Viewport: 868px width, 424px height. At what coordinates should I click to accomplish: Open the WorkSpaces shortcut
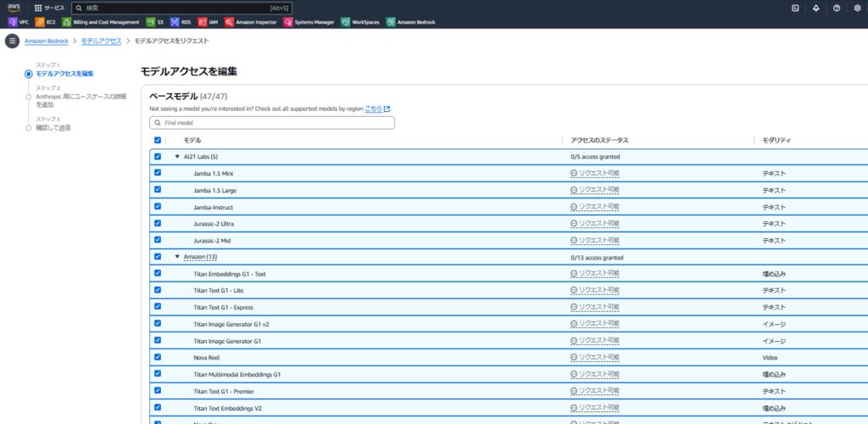pyautogui.click(x=360, y=22)
